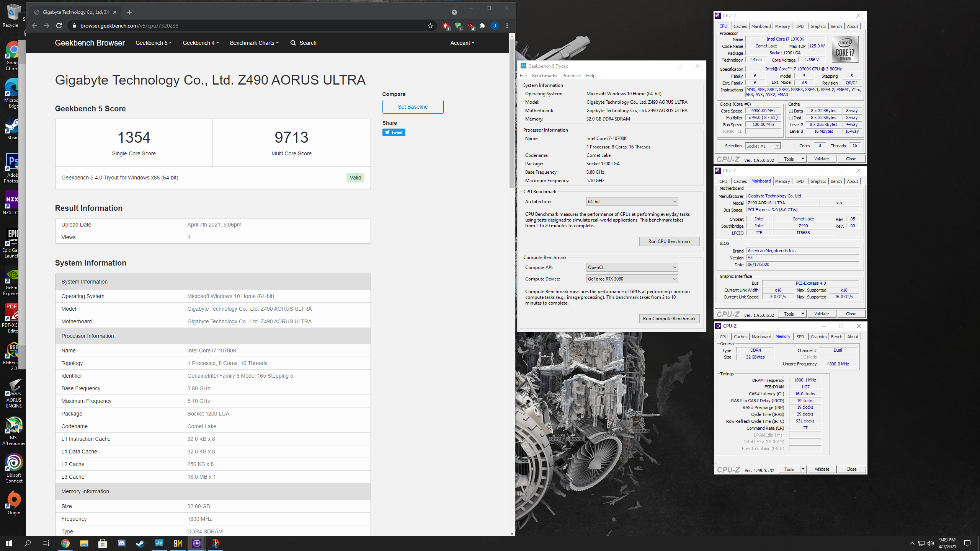980x551 pixels.
Task: Open Tools dropdown arrow in top CPU-Z window
Action: 803,159
